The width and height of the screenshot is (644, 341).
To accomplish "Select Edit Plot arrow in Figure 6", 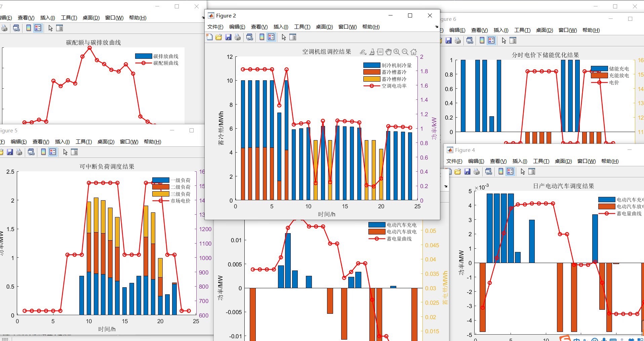I will pos(504,41).
